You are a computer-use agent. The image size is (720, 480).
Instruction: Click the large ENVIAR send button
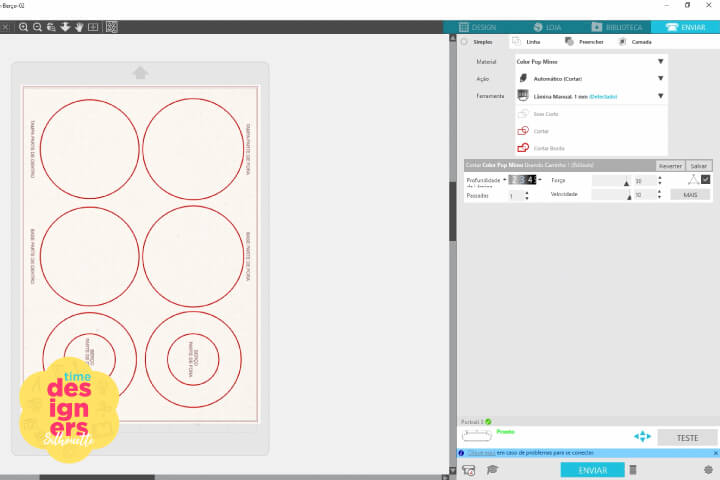tap(592, 470)
